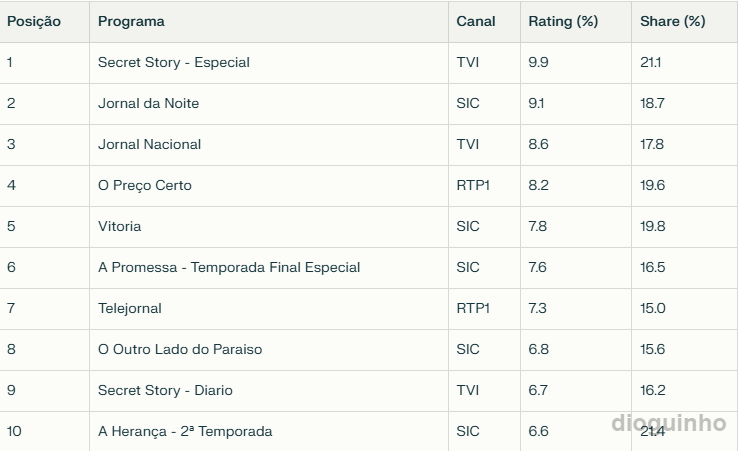Click the Share (%) column header
The height and width of the screenshot is (451, 738).
click(672, 21)
